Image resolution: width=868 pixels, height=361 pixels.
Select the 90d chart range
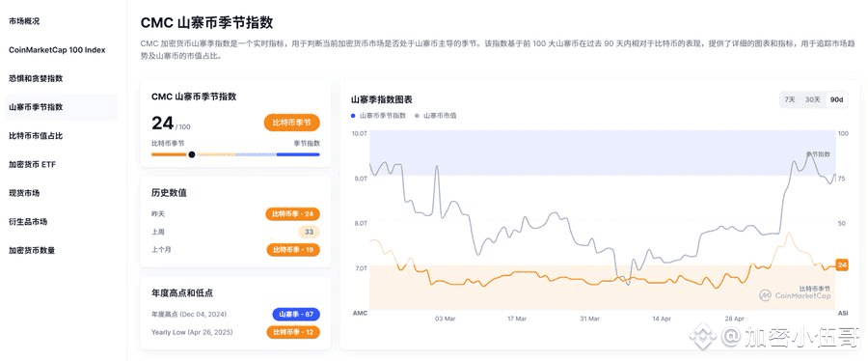(836, 99)
